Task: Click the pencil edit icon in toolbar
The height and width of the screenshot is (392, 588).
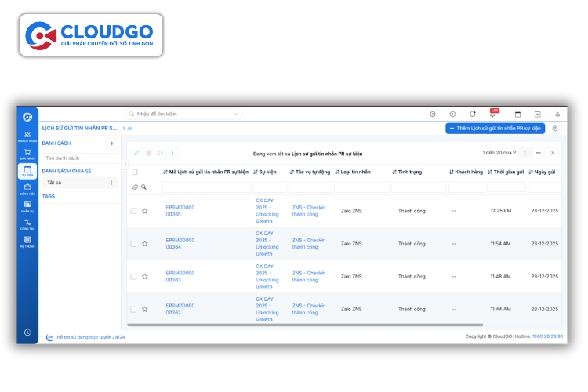Action: [x=136, y=153]
